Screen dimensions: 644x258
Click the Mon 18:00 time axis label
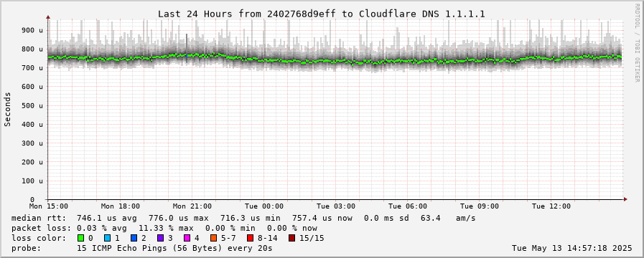click(121, 206)
